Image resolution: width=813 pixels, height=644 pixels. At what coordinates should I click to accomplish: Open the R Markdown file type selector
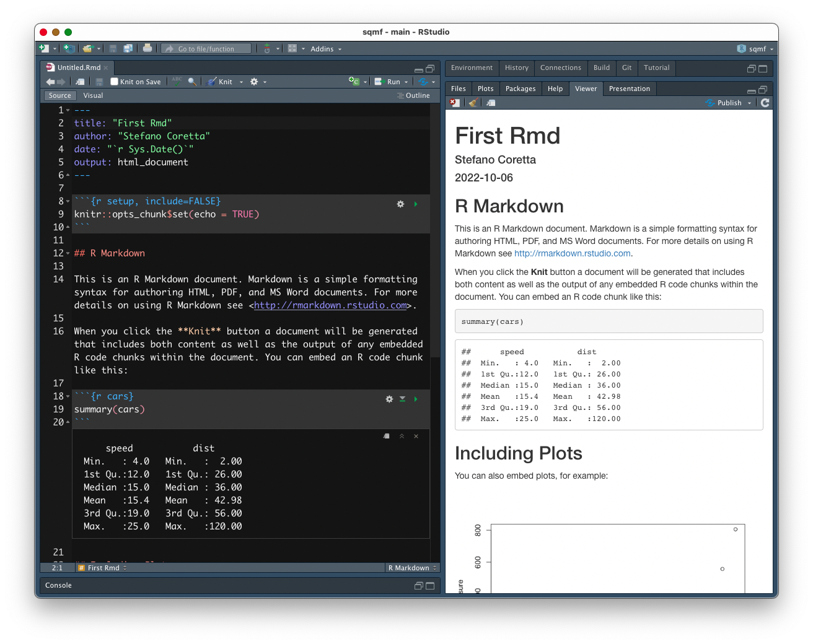point(412,568)
